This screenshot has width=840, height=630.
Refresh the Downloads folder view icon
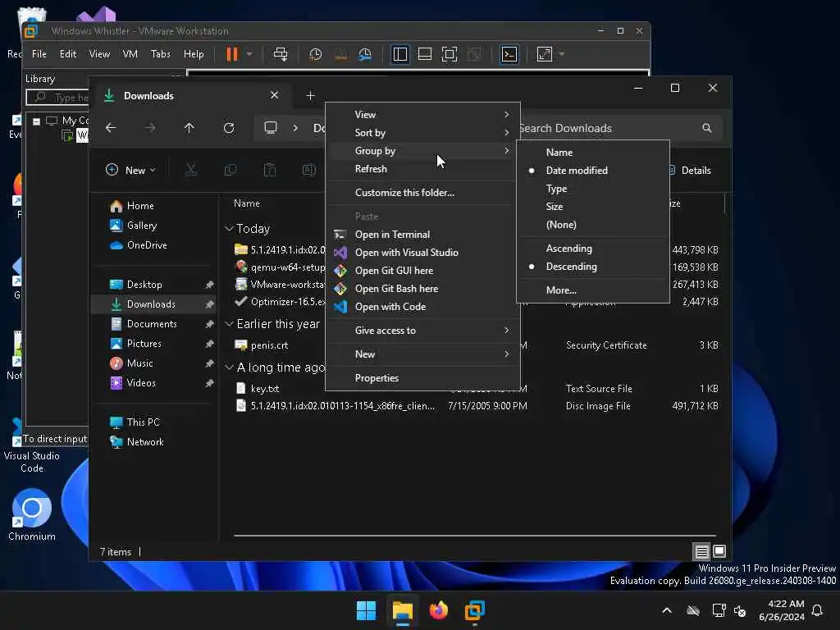[229, 128]
